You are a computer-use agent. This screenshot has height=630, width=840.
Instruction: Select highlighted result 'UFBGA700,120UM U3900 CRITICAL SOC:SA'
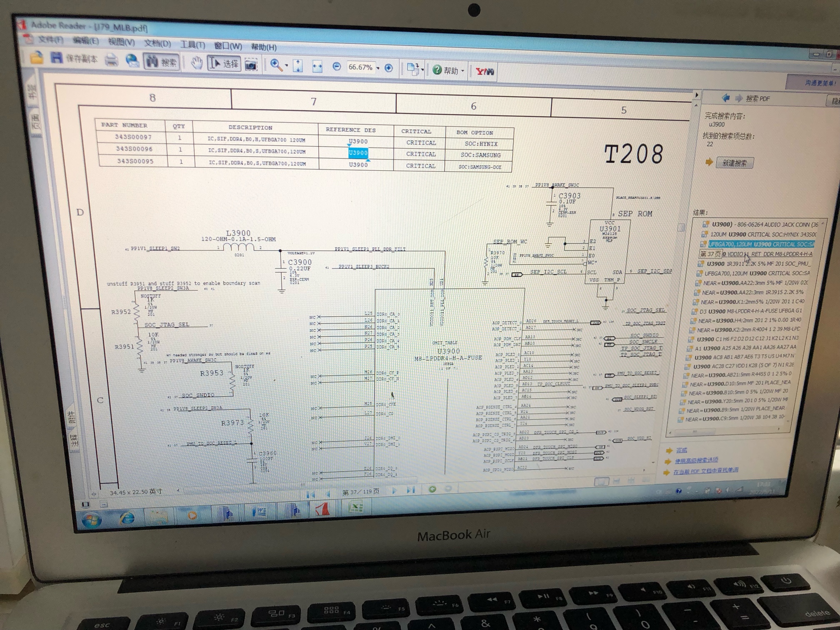tap(757, 244)
